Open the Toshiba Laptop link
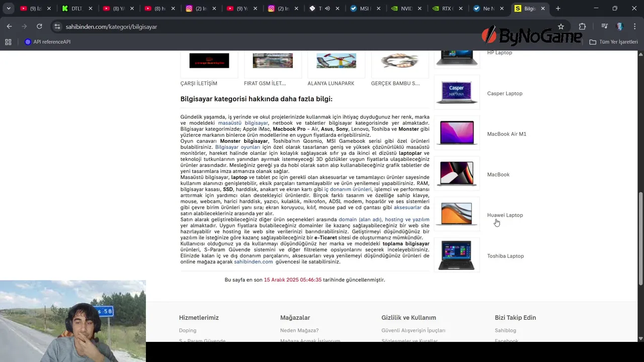Image resolution: width=644 pixels, height=362 pixels. point(506,256)
